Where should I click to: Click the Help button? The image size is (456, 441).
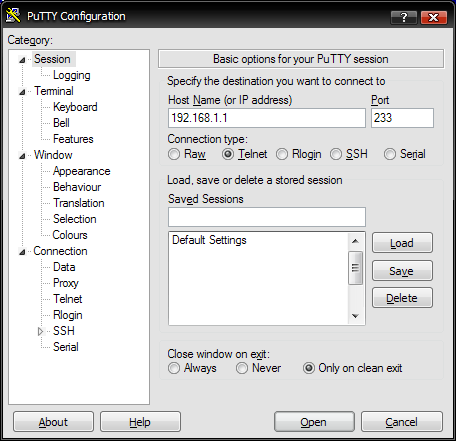140,422
